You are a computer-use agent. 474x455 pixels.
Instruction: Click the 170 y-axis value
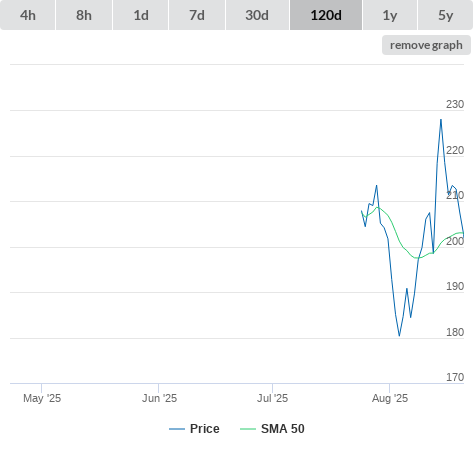[x=455, y=377]
